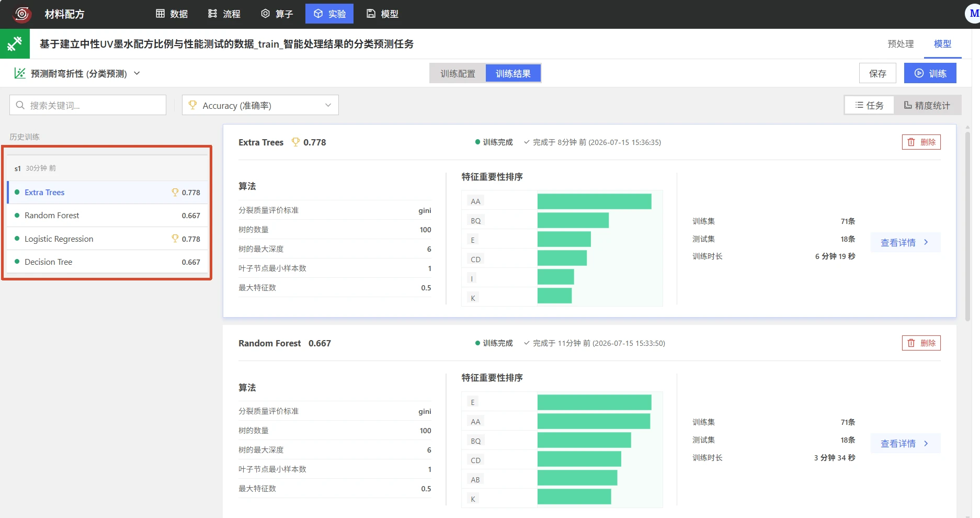This screenshot has height=518, width=980.
Task: Select Random Forest in history list
Action: click(107, 216)
